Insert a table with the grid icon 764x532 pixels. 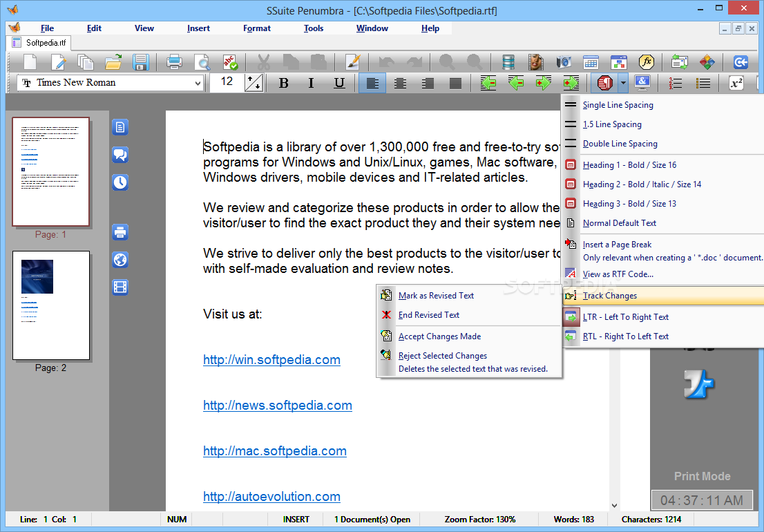[x=591, y=62]
